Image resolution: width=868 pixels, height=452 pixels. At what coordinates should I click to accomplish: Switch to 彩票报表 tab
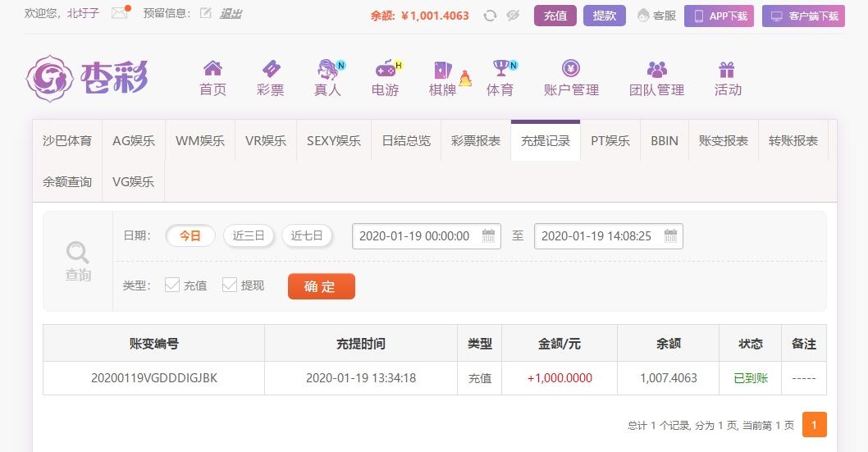click(476, 141)
